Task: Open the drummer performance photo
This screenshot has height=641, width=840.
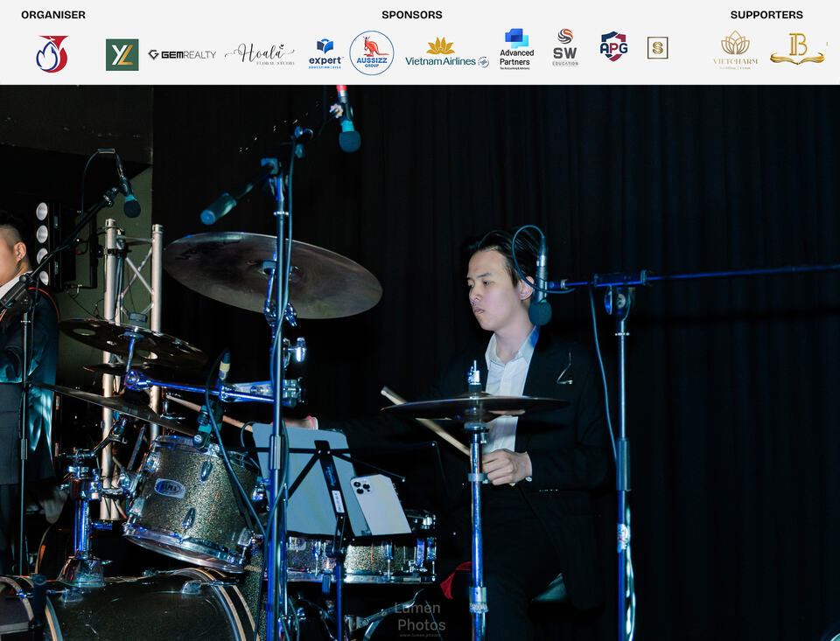Action: (420, 363)
